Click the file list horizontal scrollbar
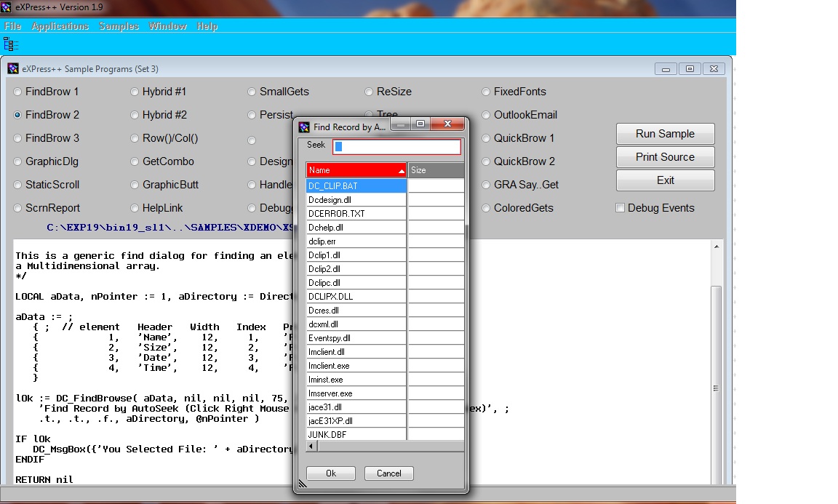 pos(386,446)
